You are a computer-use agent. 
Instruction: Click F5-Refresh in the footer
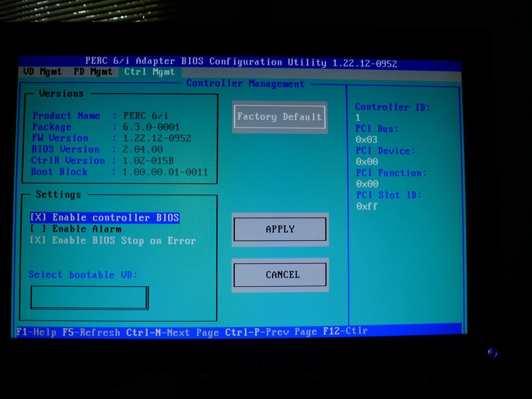(91, 332)
